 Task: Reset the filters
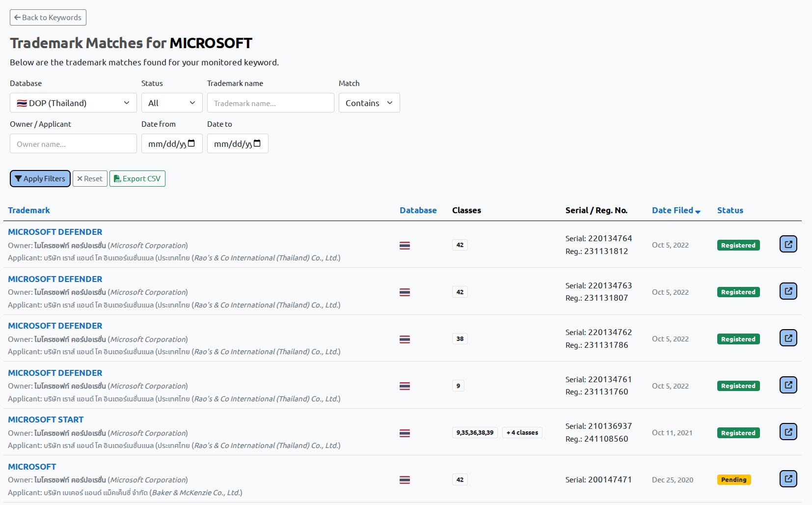click(x=90, y=179)
